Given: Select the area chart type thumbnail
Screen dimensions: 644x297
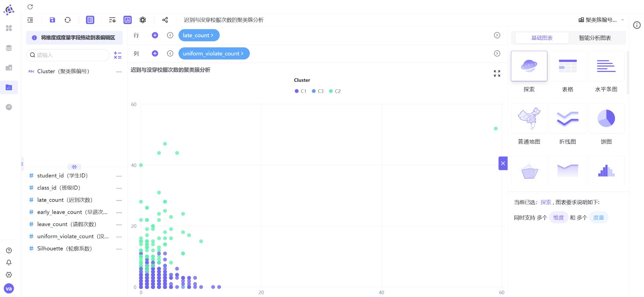Looking at the screenshot, I should [568, 170].
